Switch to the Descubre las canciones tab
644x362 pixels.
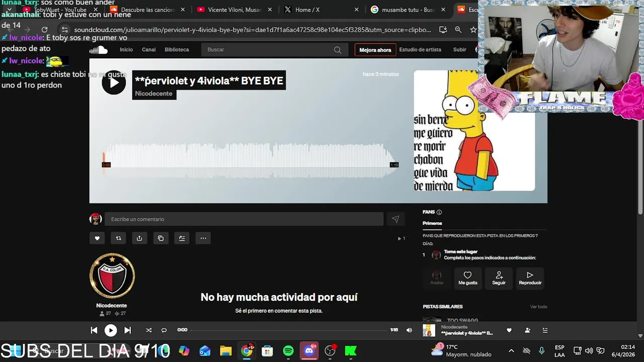pos(147,10)
